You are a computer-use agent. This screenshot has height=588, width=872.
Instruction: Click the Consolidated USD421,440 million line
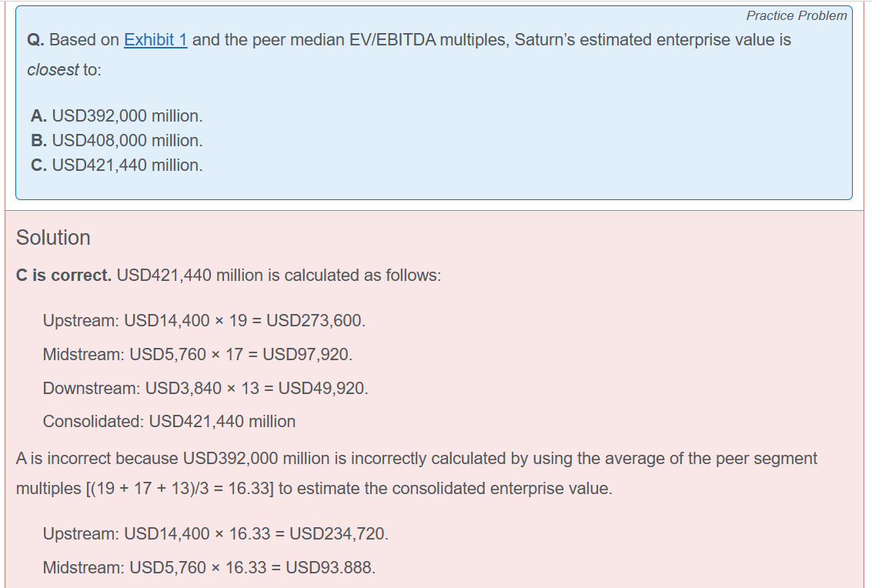(x=169, y=422)
